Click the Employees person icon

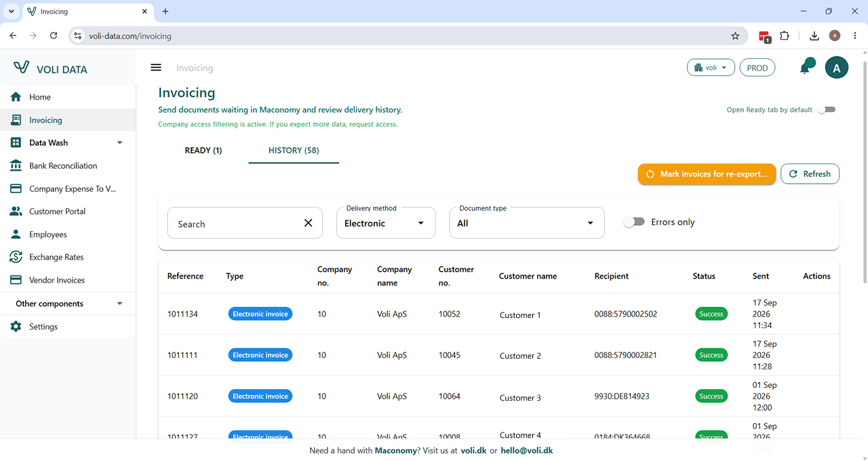pos(16,235)
